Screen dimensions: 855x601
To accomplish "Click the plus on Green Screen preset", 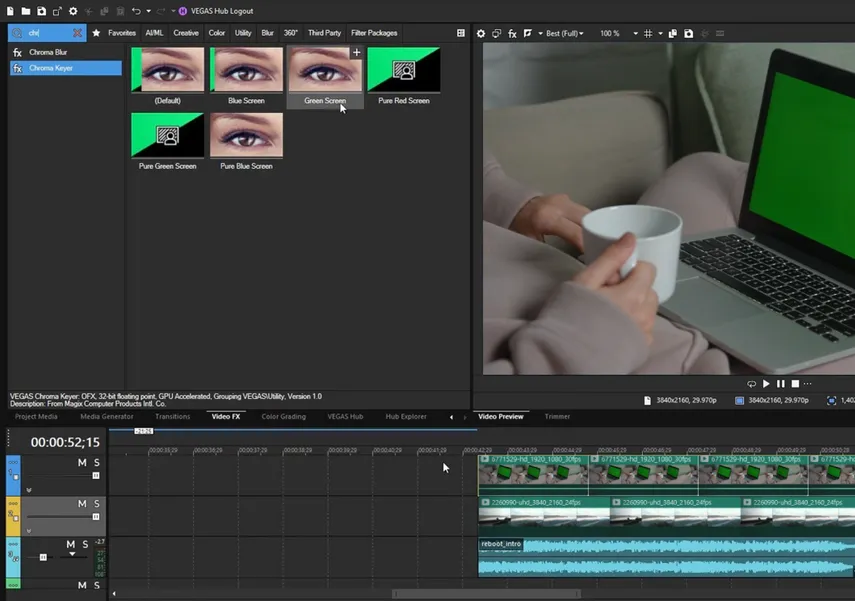I will coord(357,52).
